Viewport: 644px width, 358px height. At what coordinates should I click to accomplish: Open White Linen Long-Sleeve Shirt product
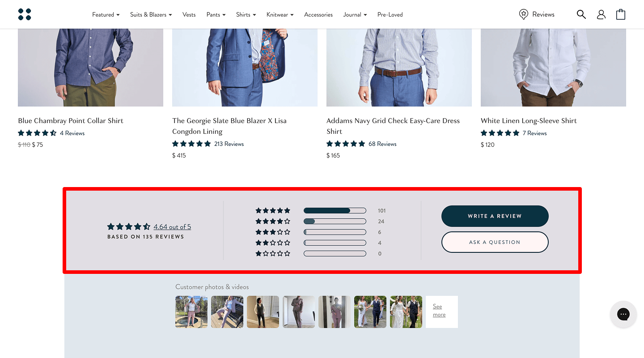click(x=529, y=121)
